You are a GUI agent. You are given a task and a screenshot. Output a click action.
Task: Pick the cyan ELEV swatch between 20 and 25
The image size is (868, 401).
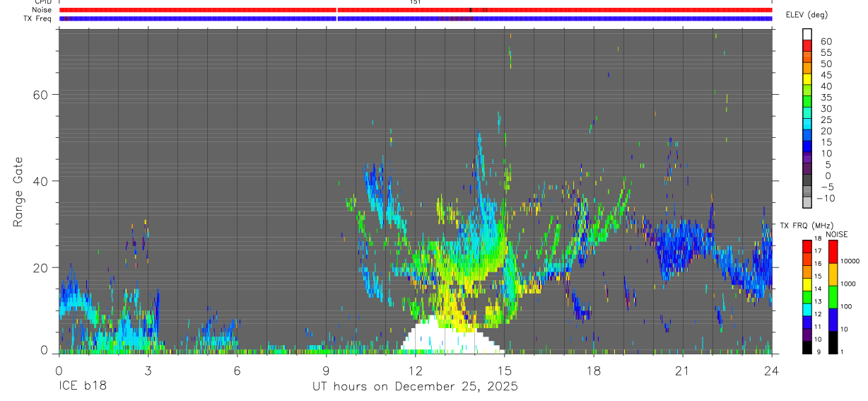tap(807, 124)
